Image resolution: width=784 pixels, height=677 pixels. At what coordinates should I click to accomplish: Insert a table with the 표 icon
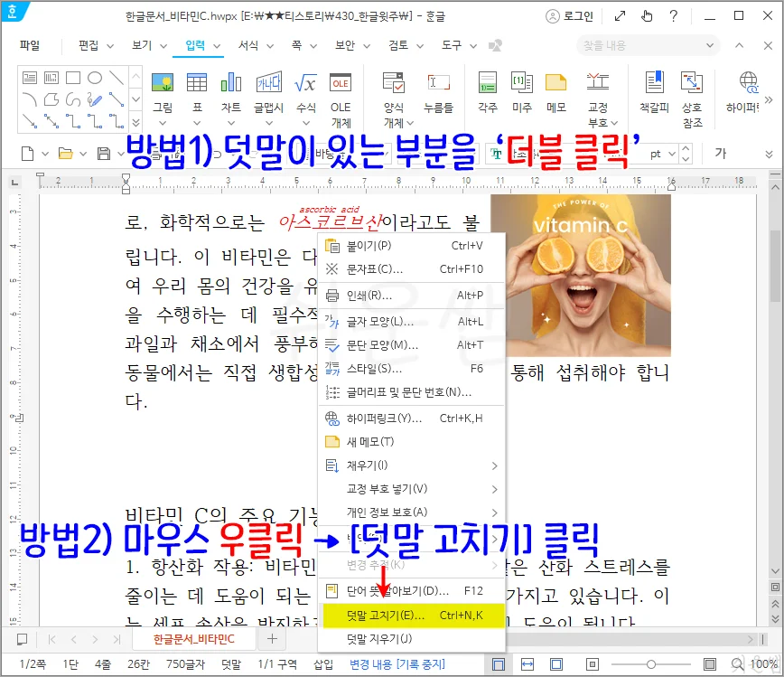click(x=197, y=82)
